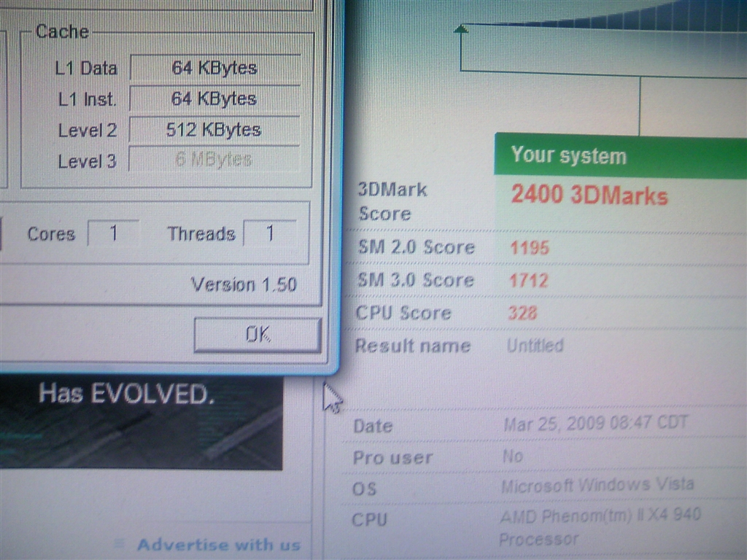Viewport: 747px width, 560px height.
Task: Select the L1 Inst. 64 KBytes field
Action: pos(214,98)
